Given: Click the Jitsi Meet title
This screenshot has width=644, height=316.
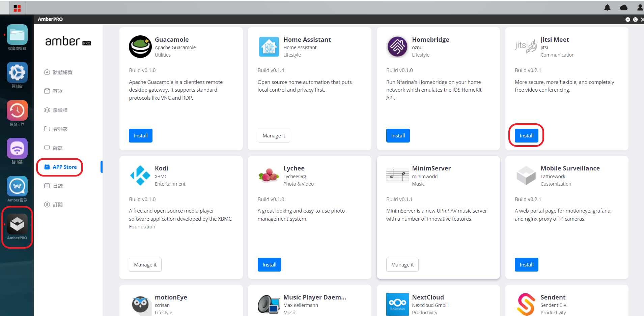Looking at the screenshot, I should coord(555,39).
